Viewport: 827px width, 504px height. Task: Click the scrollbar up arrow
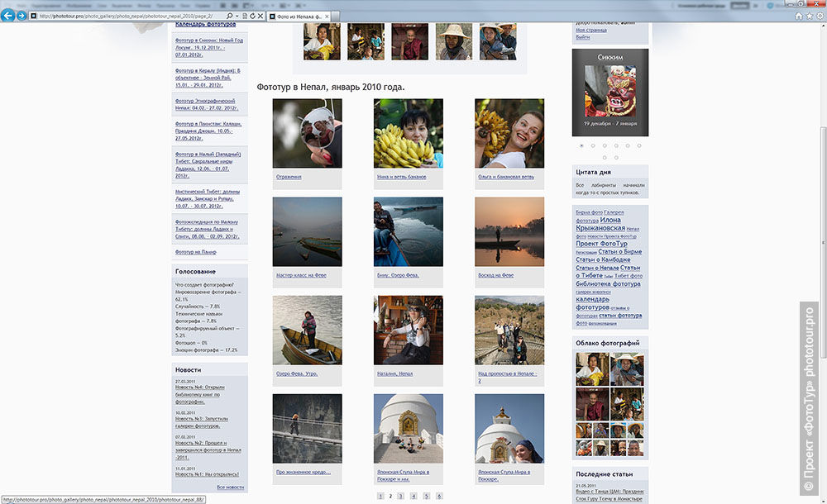click(823, 26)
